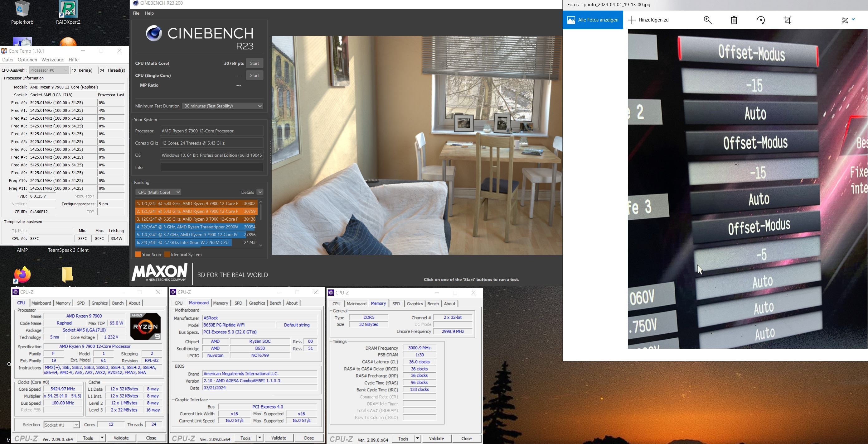The image size is (868, 444).
Task: Select Threadripper 2990W ranking entry
Action: click(196, 227)
